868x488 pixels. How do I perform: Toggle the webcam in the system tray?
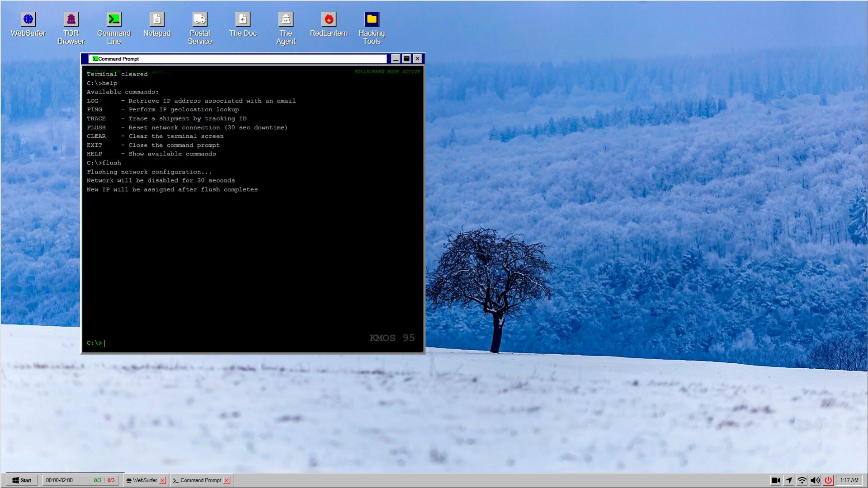777,480
